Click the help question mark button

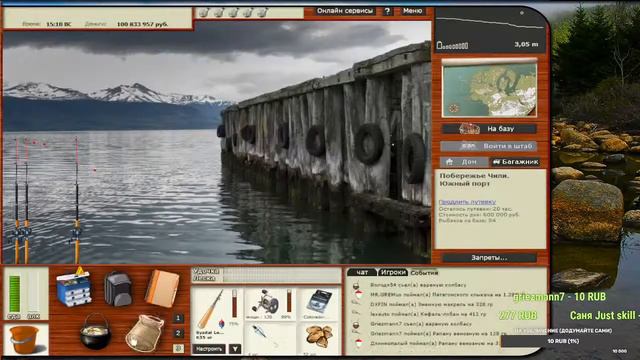387,11
